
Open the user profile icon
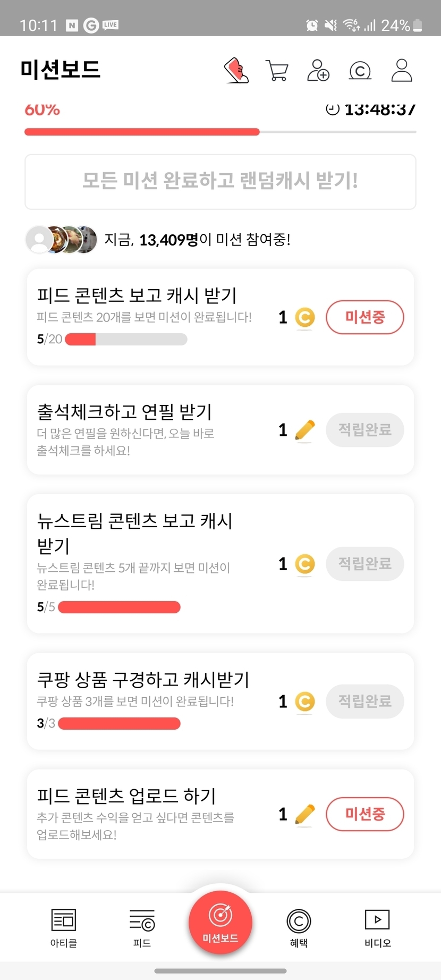click(x=402, y=70)
